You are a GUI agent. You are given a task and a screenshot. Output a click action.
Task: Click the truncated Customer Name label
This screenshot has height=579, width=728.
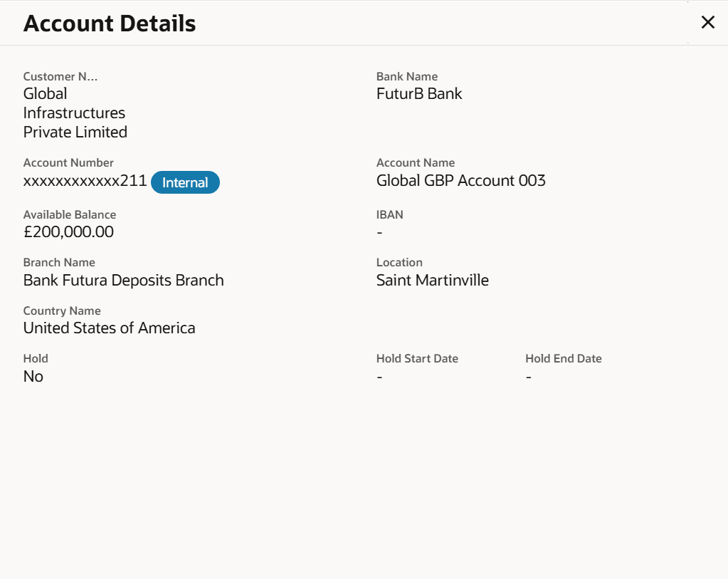(x=60, y=77)
